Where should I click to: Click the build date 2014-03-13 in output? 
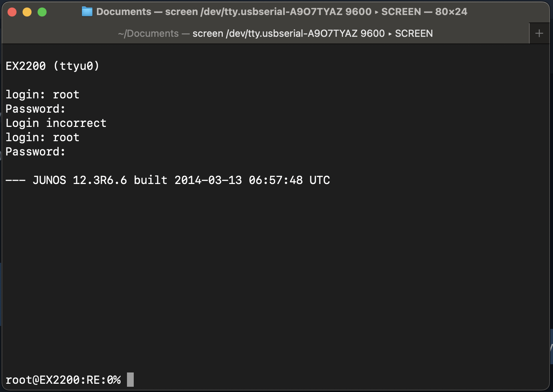(208, 180)
